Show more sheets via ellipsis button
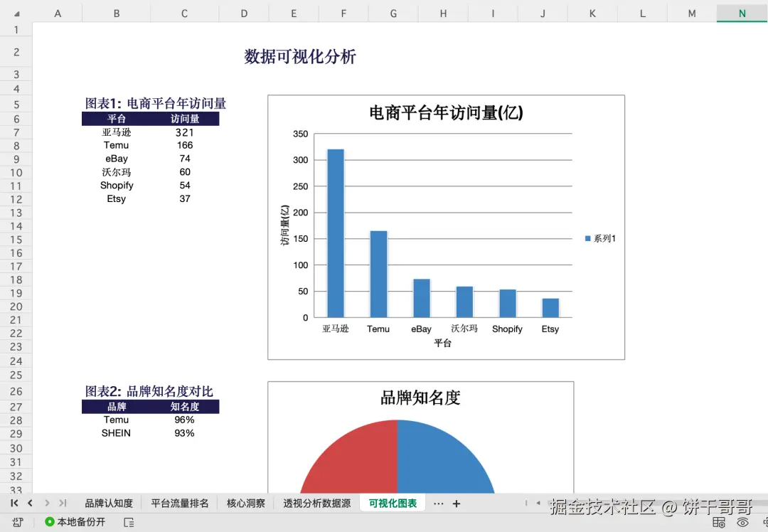Screen dimensions: 768x532 [438, 504]
